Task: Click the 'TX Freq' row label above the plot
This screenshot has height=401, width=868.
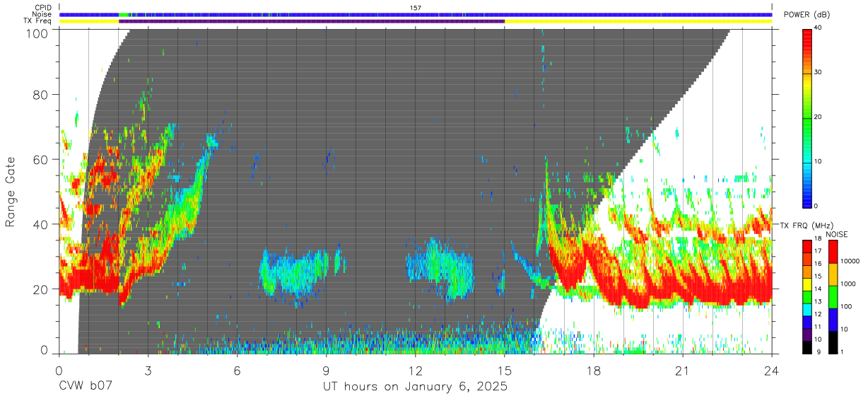Action: [38, 21]
